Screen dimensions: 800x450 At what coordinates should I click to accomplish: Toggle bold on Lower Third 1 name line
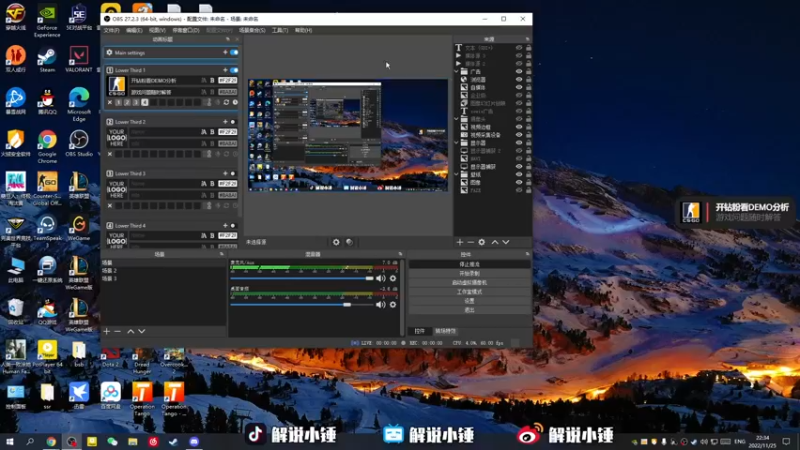click(212, 81)
